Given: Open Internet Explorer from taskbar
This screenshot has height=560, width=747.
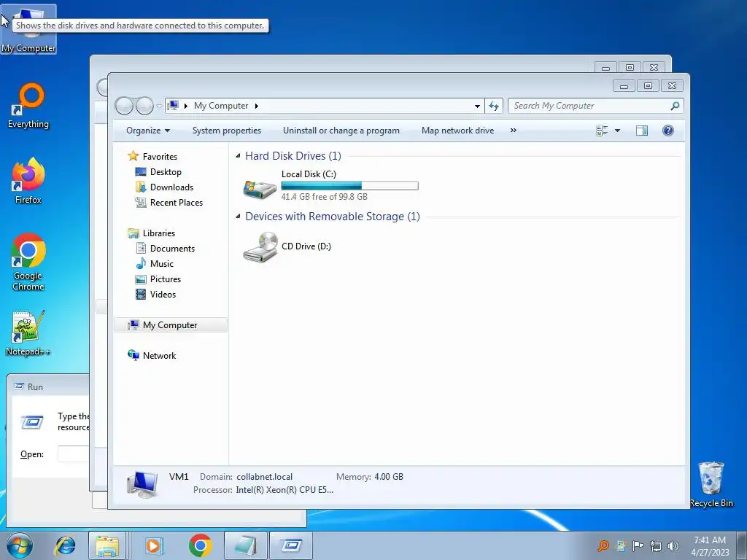Looking at the screenshot, I should click(65, 545).
